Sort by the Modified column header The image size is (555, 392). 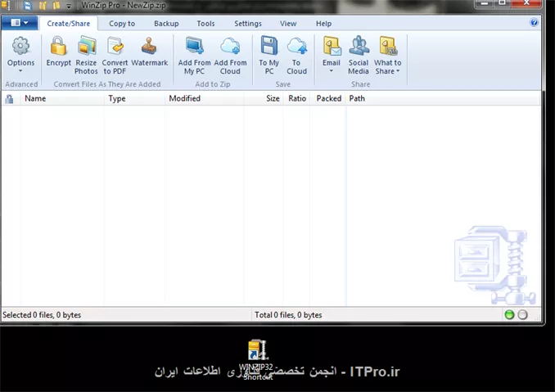click(204, 98)
